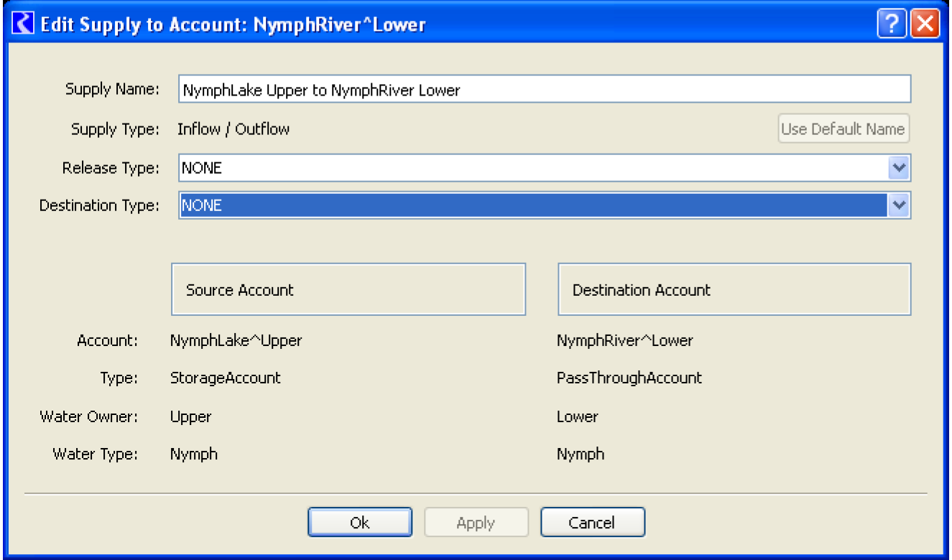Click the Inflow / Outflow supply type text
952x560 pixels.
[234, 129]
